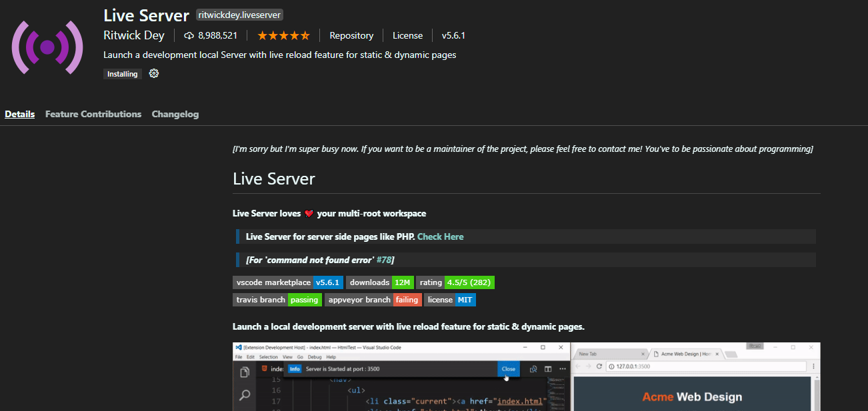Open the Feature Contributions tab
The height and width of the screenshot is (411, 868).
(93, 114)
